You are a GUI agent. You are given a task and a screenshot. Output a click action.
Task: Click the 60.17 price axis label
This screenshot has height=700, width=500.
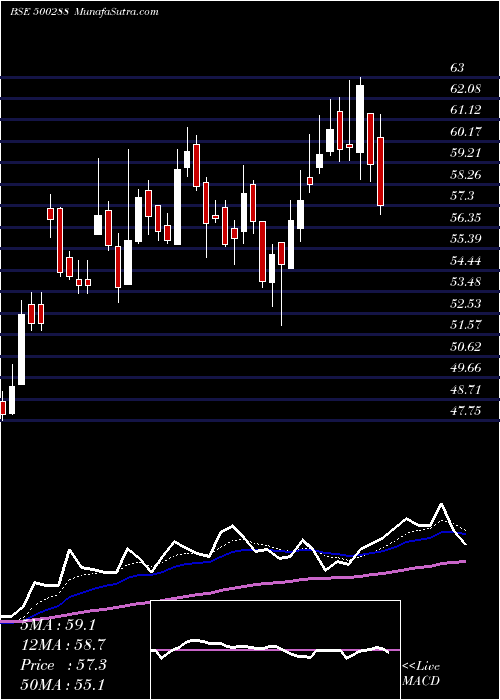pyautogui.click(x=466, y=132)
